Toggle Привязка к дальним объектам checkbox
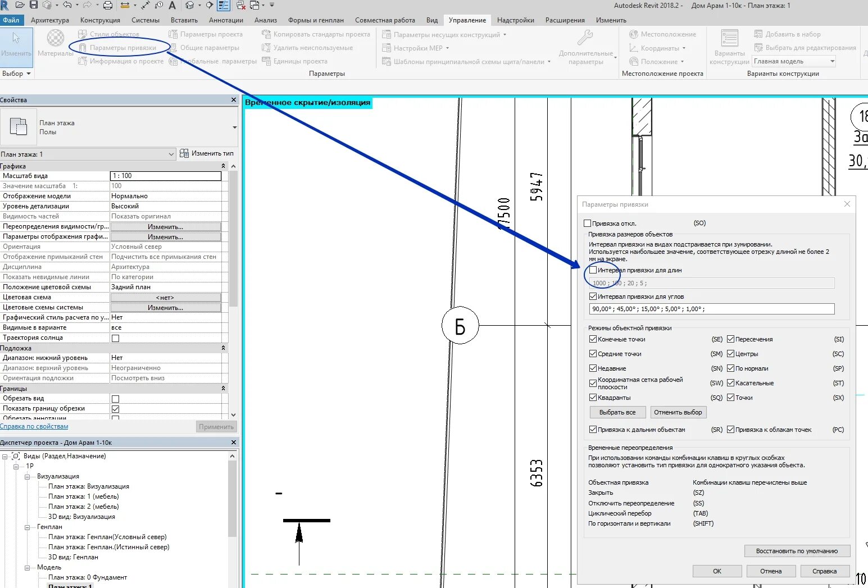868x588 pixels. [593, 430]
